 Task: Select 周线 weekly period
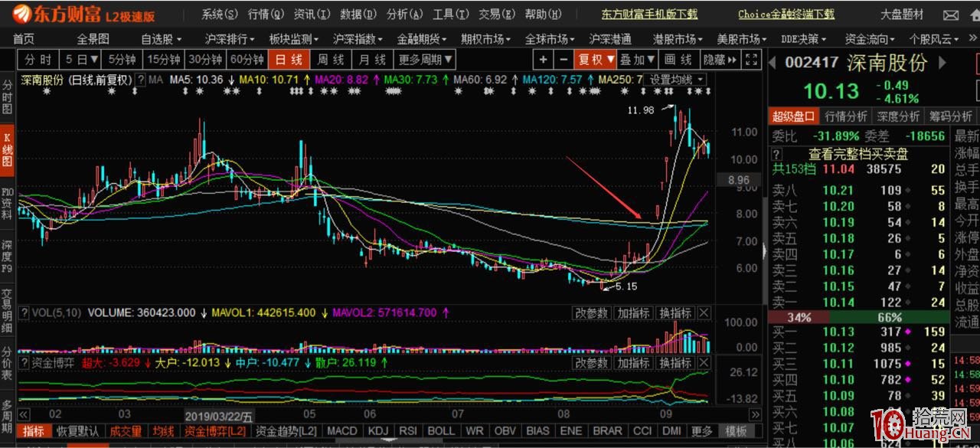(331, 60)
